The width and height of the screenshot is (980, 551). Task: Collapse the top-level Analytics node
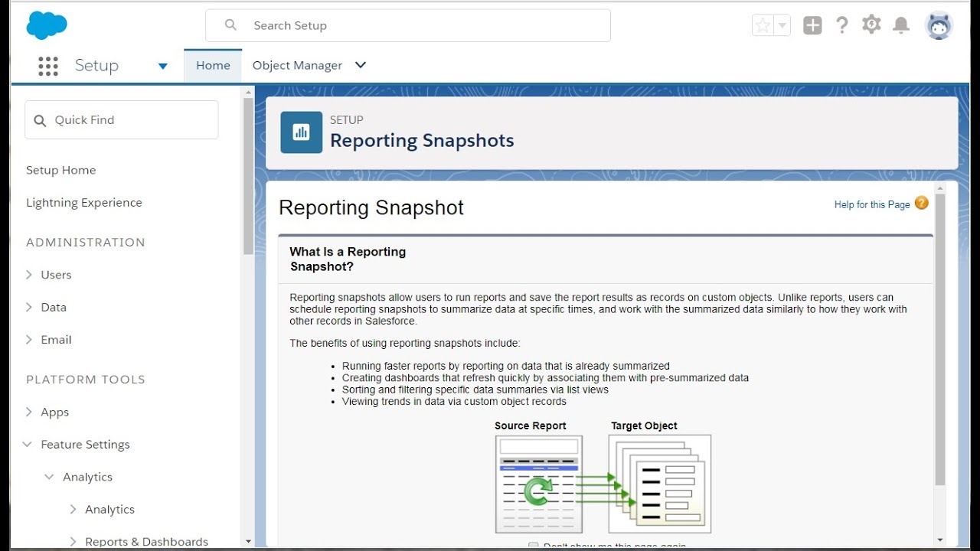pyautogui.click(x=49, y=477)
